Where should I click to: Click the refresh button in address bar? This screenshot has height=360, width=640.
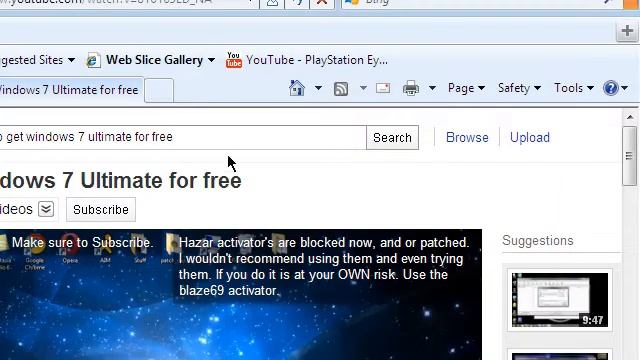(298, 2)
